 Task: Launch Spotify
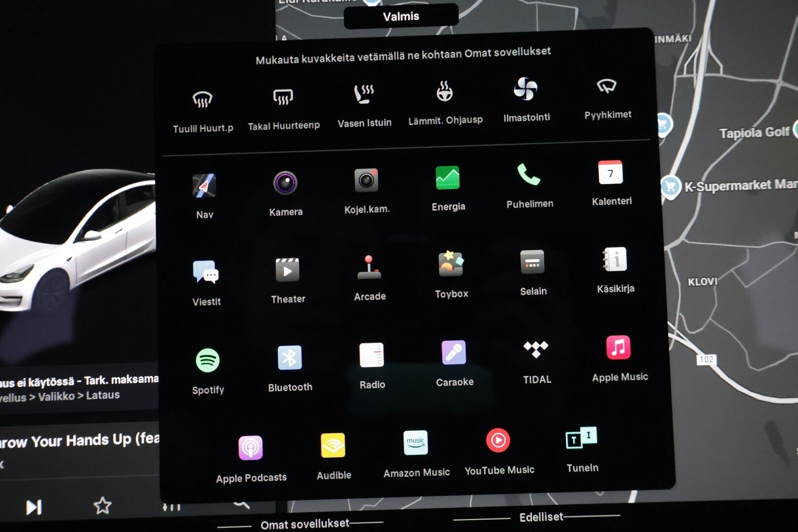pos(207,361)
